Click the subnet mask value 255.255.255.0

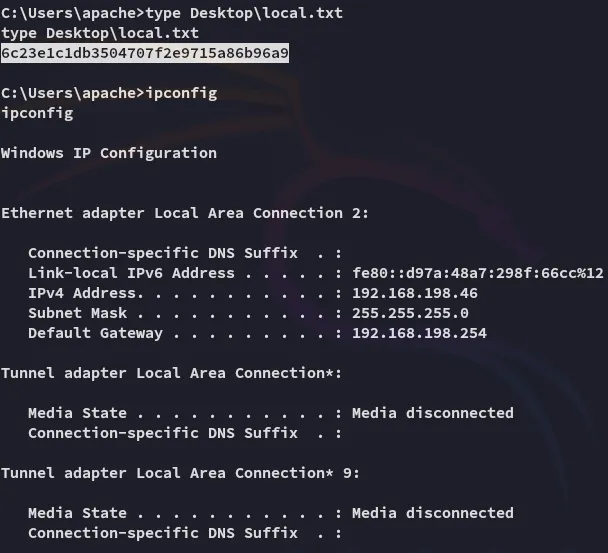(x=410, y=312)
